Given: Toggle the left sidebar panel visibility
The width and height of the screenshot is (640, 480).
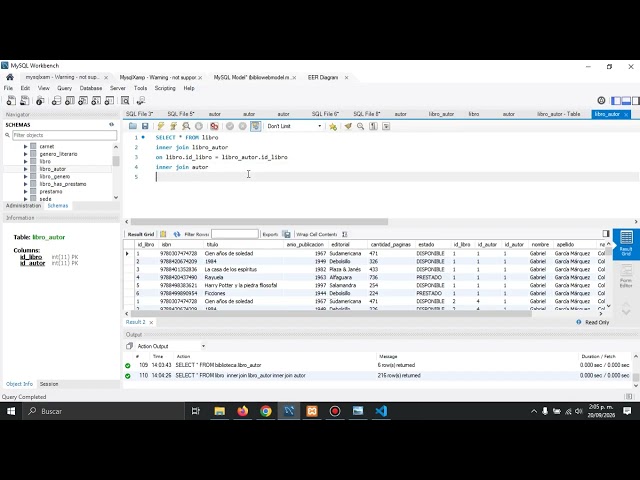Looking at the screenshot, I should 616,100.
